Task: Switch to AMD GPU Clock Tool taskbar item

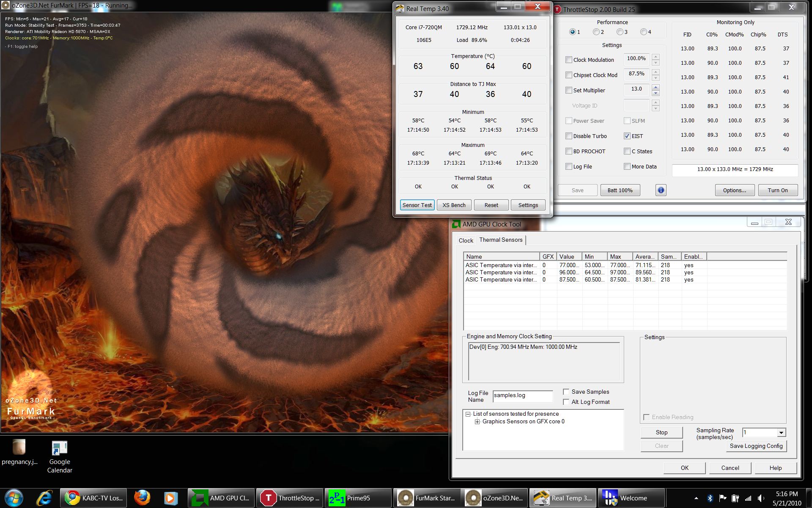Action: click(x=221, y=498)
